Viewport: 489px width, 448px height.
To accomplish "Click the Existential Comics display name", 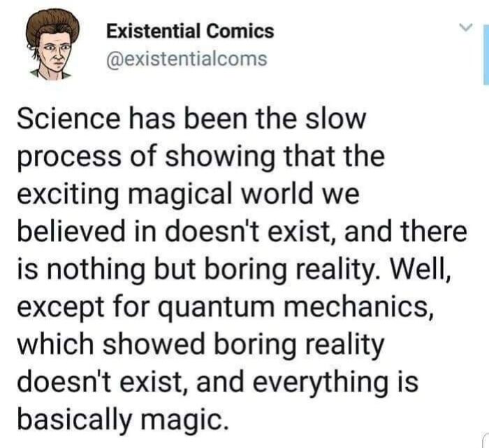I will [190, 31].
